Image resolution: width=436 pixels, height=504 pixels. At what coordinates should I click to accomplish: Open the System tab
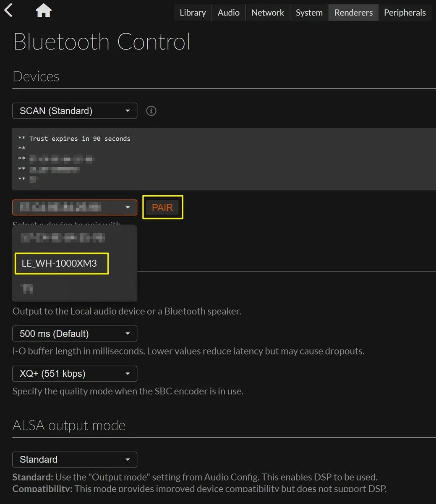(309, 13)
